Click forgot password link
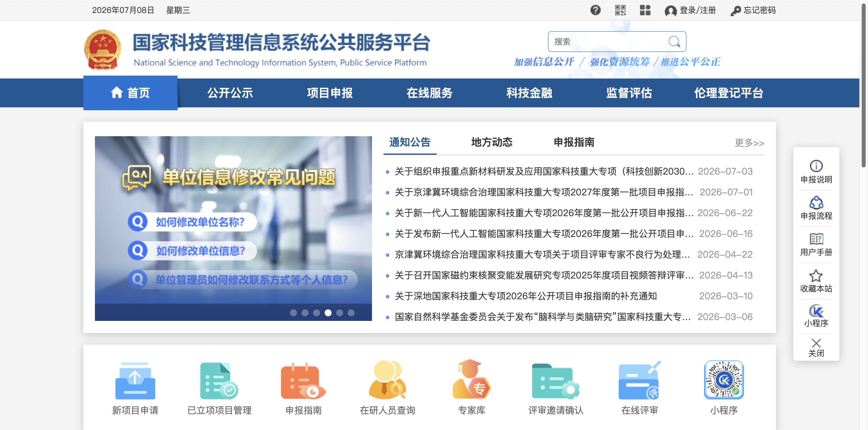Screen dimensions: 868x430 [753, 10]
